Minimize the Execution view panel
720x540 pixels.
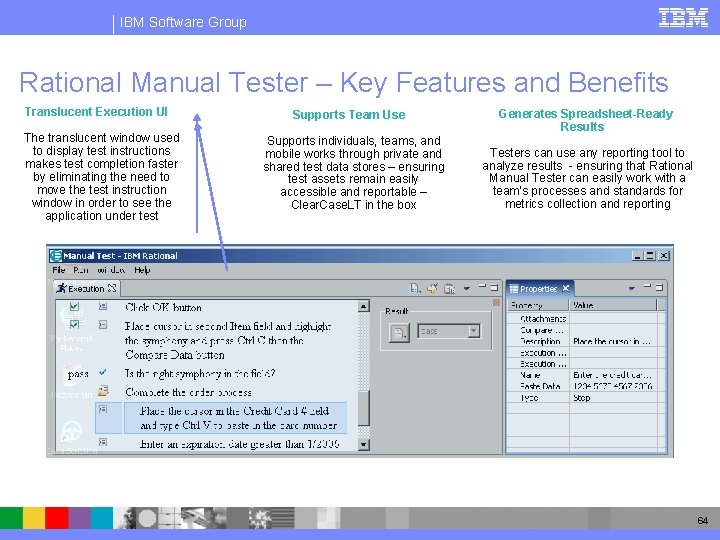pyautogui.click(x=482, y=287)
